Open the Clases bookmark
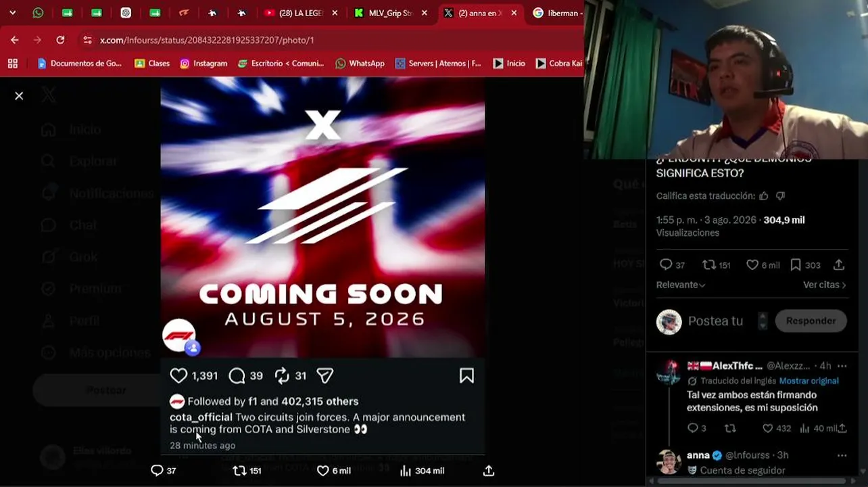Screen dimensions: 868x487 [x=152, y=64]
